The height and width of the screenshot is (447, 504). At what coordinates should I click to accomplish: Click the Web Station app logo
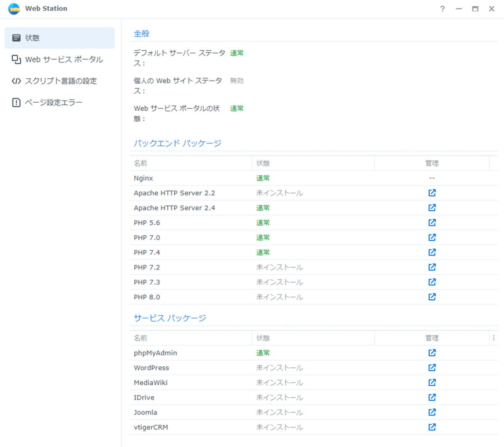point(14,8)
